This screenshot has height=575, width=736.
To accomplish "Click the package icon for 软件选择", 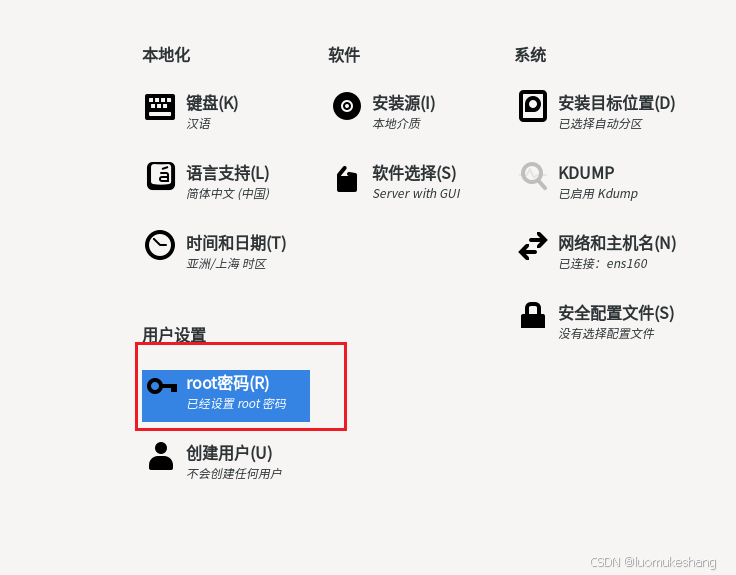I will click(x=347, y=178).
